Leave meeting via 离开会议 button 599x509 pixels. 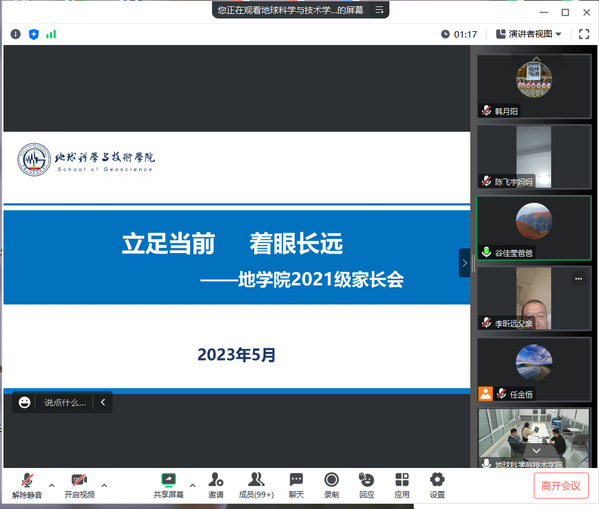[x=561, y=486]
